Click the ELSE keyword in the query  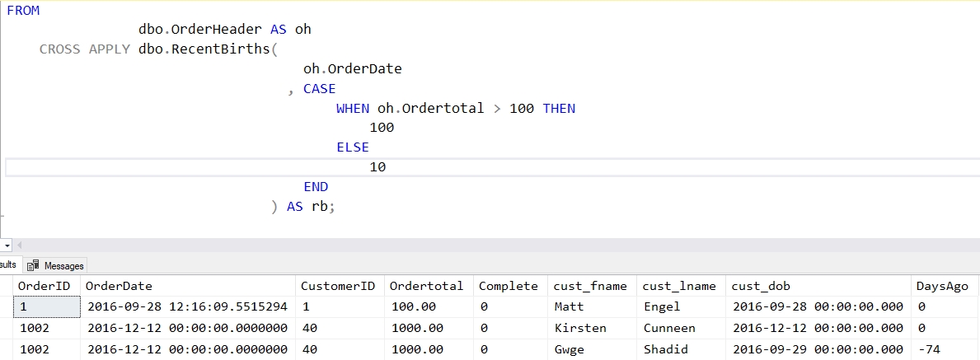353,147
